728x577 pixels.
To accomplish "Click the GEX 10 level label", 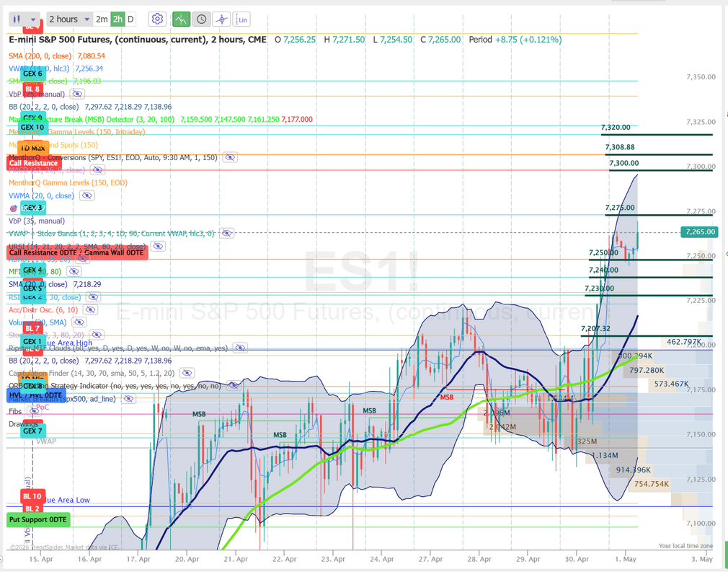I will coord(32,127).
